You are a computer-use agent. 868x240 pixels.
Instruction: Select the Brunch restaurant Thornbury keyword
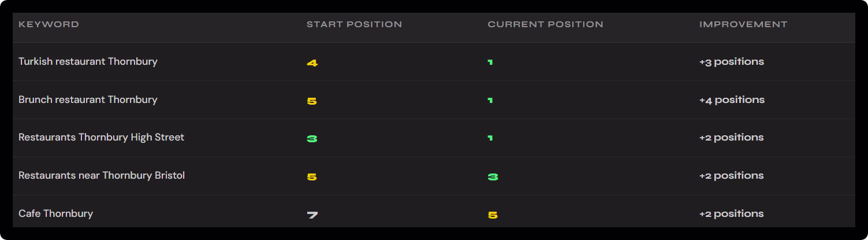coord(88,99)
